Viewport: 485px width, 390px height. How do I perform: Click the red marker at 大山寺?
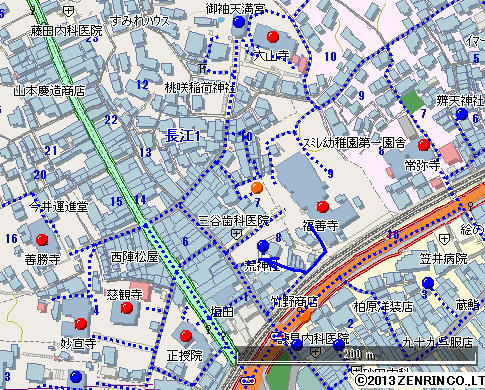coord(273,36)
